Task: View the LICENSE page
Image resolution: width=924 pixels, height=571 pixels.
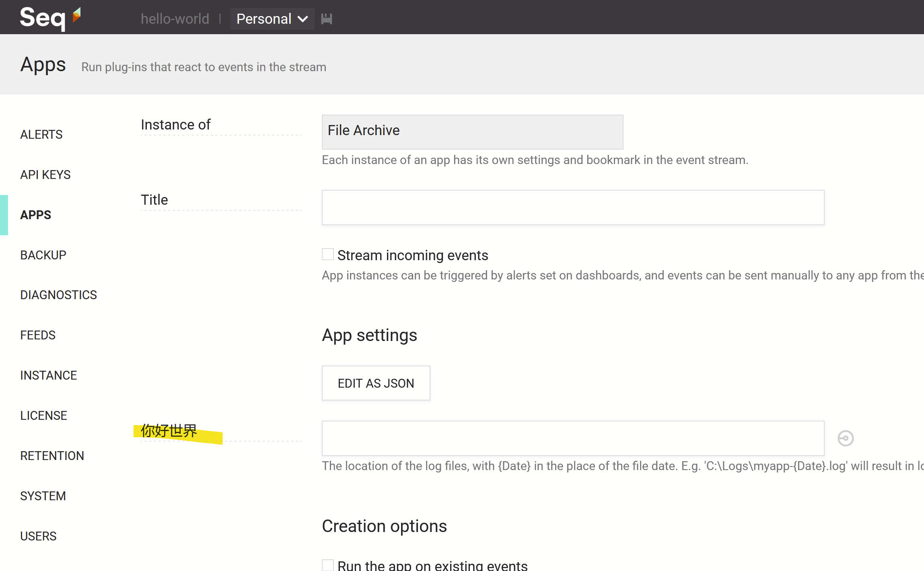Action: point(43,415)
